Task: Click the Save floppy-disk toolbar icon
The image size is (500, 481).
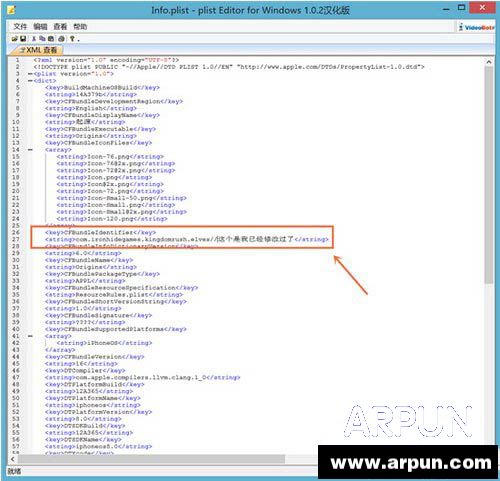Action: [x=23, y=39]
